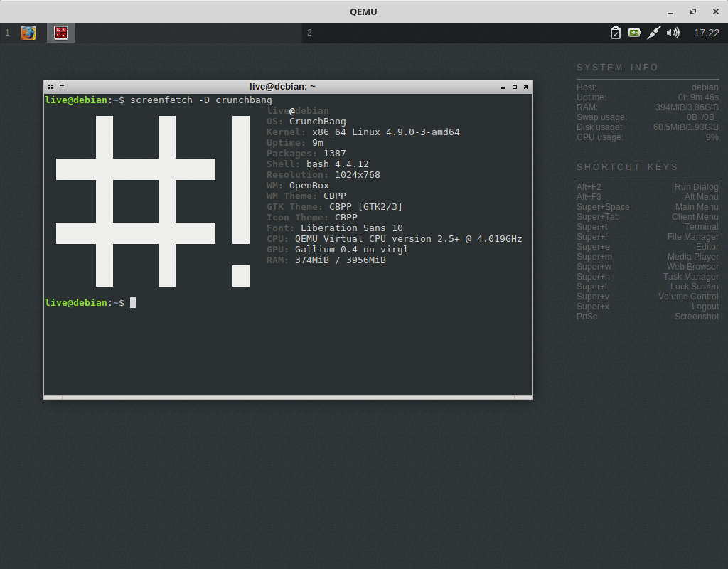728x569 pixels.
Task: Roll up the terminal with the dash icon beside the menu dots
Action: click(x=62, y=85)
